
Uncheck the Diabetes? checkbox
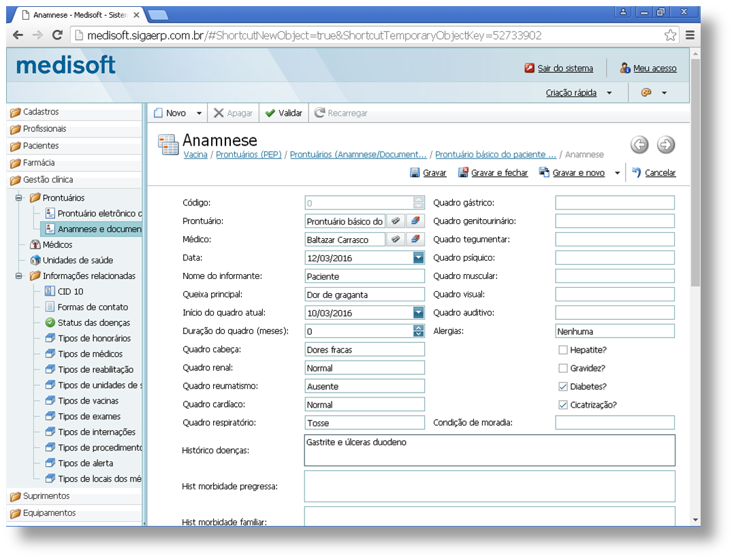tap(563, 386)
